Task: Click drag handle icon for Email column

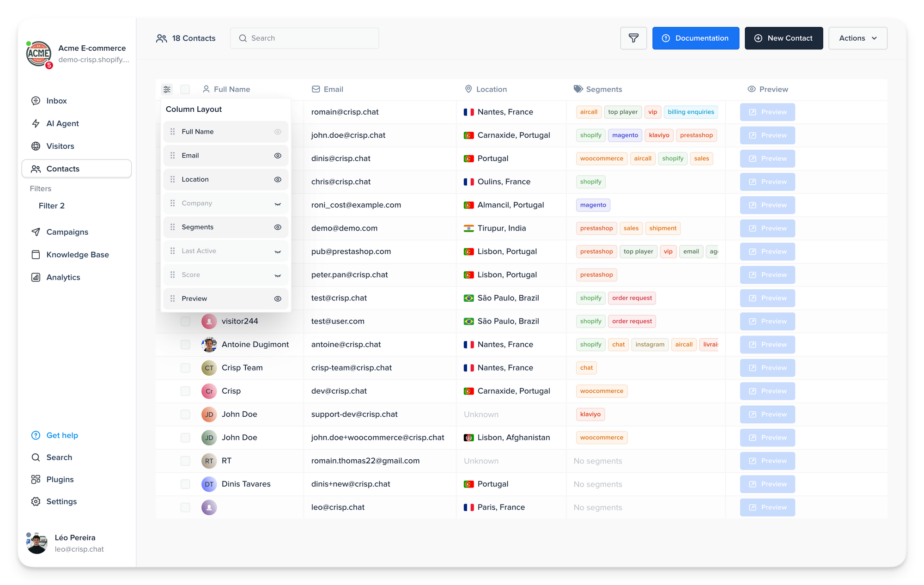Action: (x=172, y=156)
